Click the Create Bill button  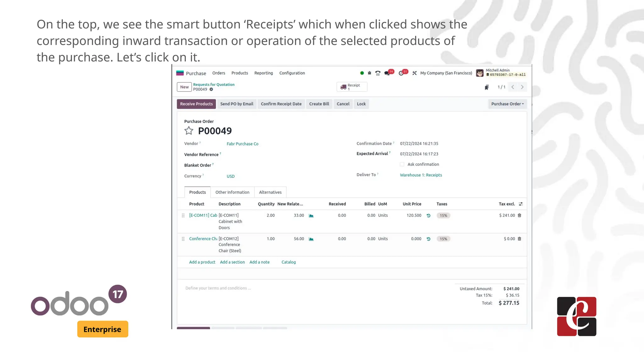point(319,104)
